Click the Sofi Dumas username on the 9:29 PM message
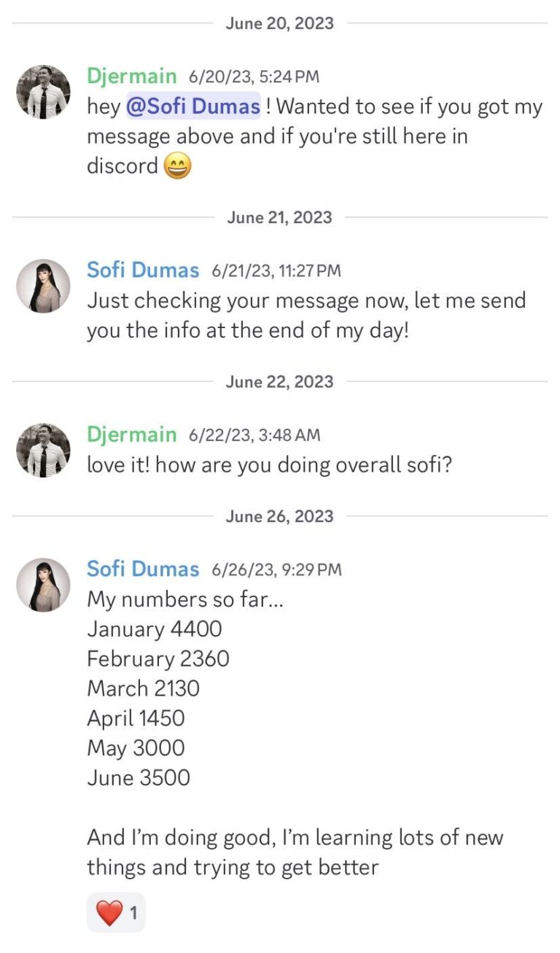 pos(143,569)
